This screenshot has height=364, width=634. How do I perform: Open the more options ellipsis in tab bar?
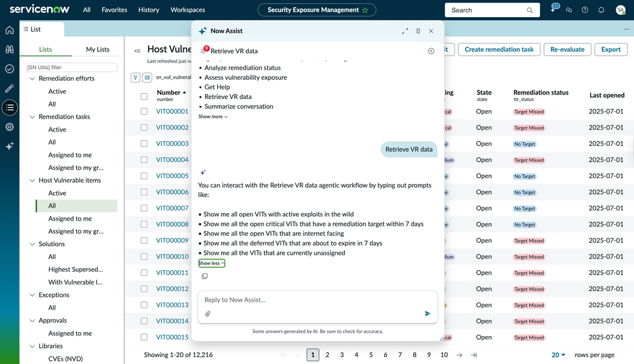pos(626,29)
